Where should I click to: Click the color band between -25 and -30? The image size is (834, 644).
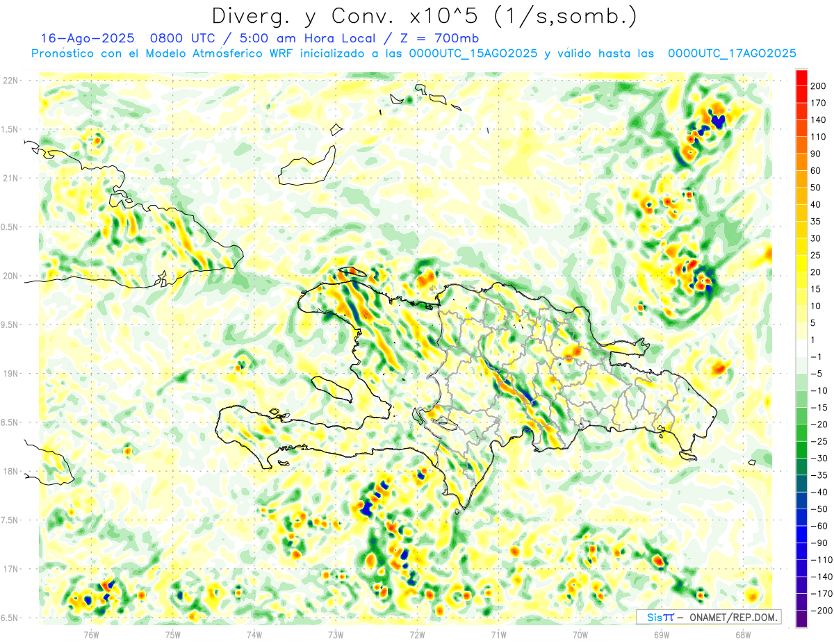click(x=801, y=449)
